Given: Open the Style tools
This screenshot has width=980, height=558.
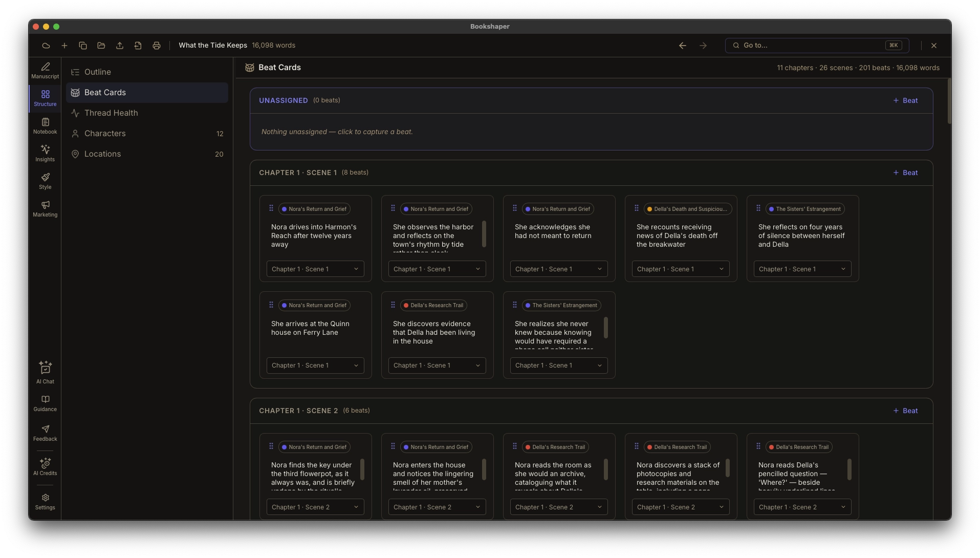Looking at the screenshot, I should (x=45, y=181).
